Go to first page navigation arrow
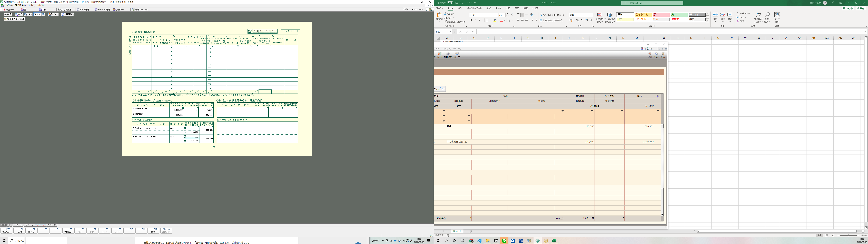 [2, 225]
